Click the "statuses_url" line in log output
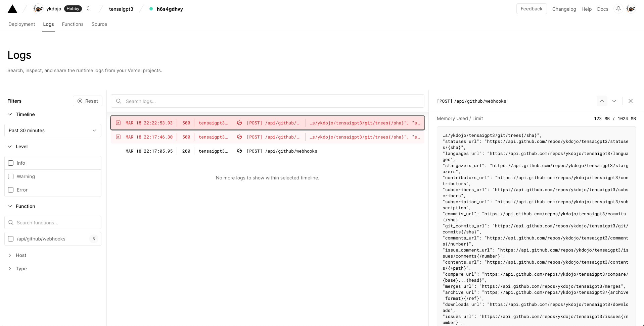 [536, 145]
